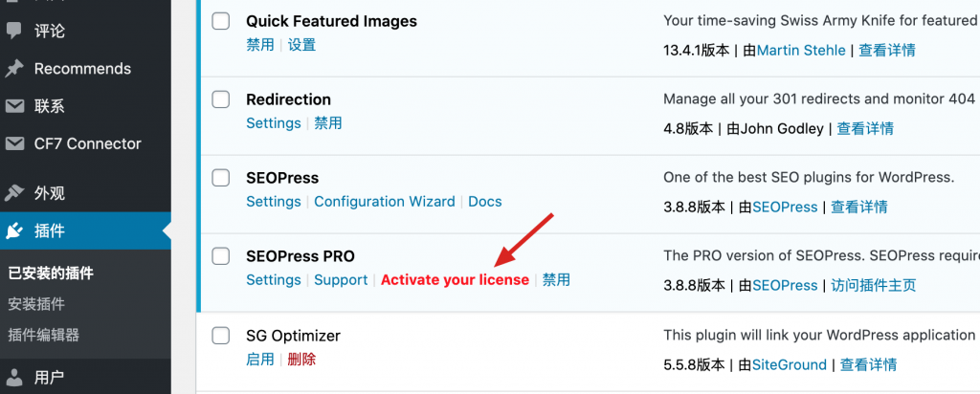Viewport: 980px width, 394px height.
Task: Check the SEOPress PRO plugin checkbox
Action: 221,256
